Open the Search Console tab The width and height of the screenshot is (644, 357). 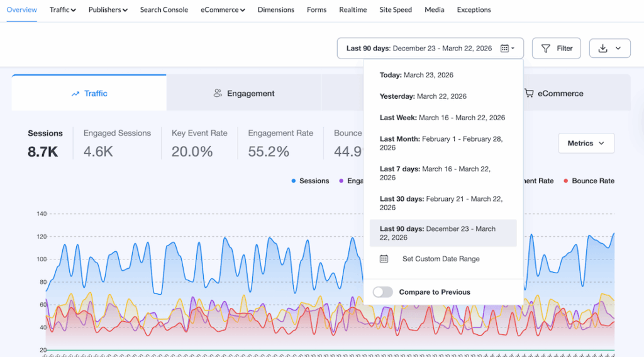164,10
